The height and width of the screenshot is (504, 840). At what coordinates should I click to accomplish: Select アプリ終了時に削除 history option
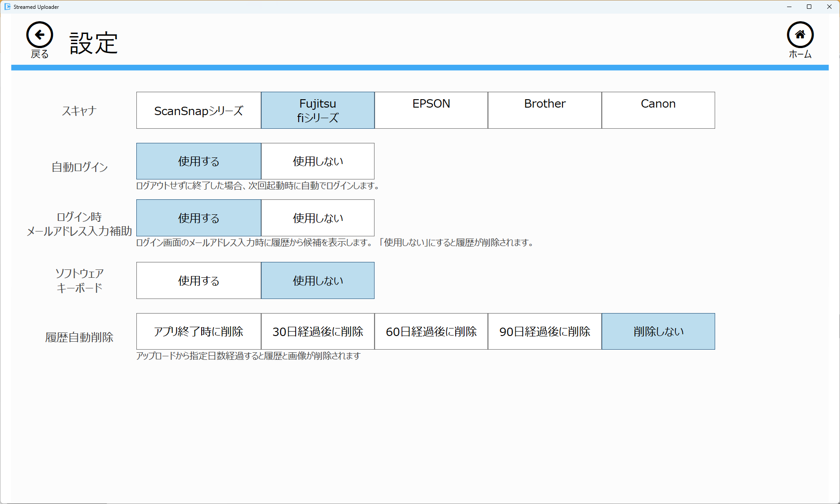pos(199,332)
